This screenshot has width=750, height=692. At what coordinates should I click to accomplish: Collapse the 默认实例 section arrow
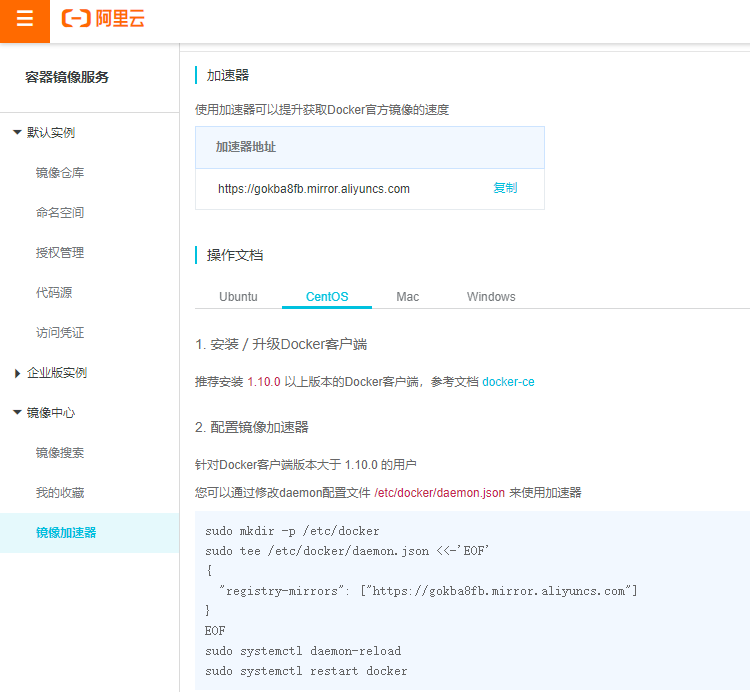pos(17,132)
